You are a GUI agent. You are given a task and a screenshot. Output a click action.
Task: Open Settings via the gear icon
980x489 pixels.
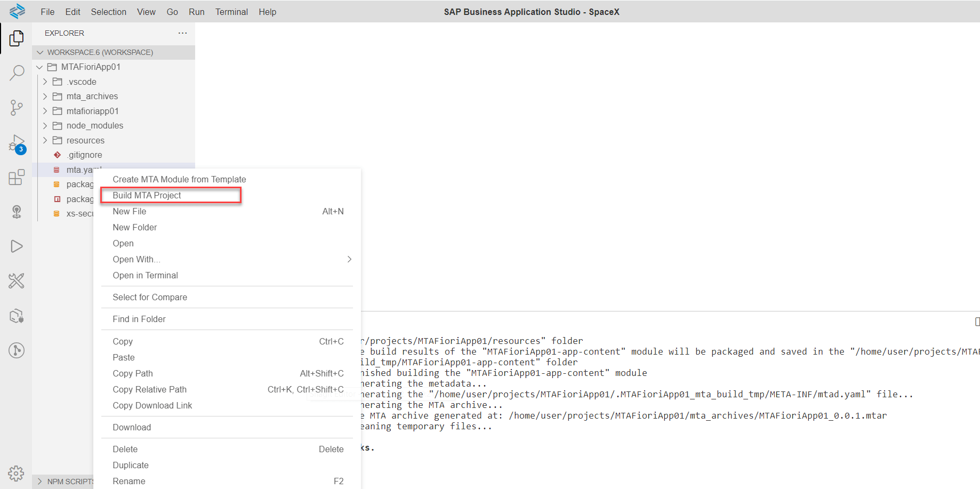17,474
